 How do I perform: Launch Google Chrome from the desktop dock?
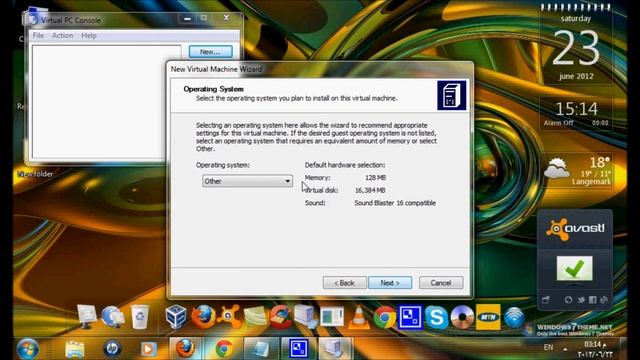384,317
